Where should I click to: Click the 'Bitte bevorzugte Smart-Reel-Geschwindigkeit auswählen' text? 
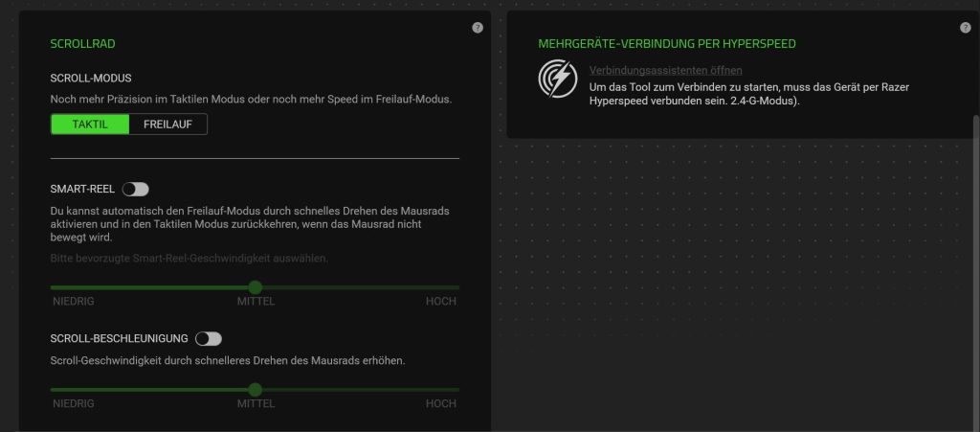(x=189, y=259)
